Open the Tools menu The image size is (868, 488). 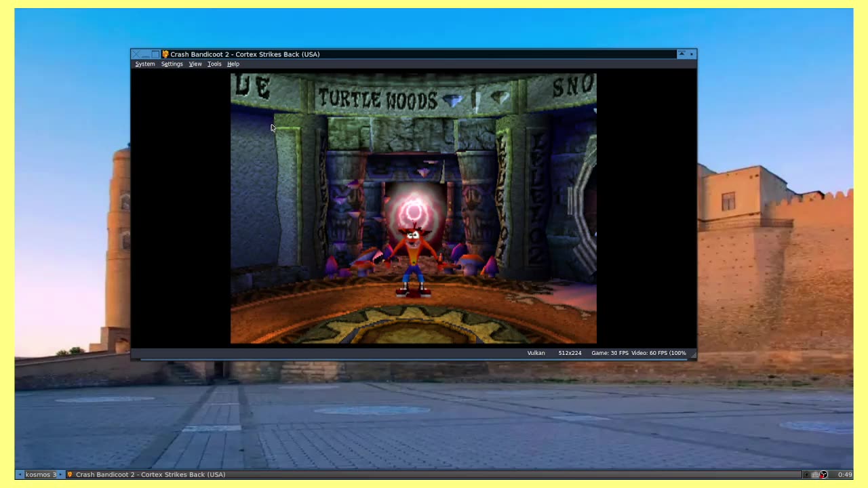tap(214, 64)
